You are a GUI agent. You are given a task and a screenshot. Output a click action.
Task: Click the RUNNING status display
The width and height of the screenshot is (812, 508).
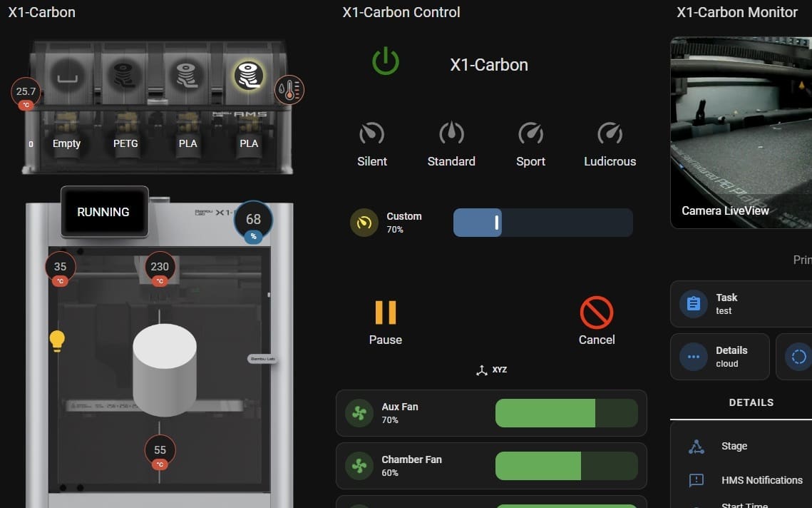104,211
